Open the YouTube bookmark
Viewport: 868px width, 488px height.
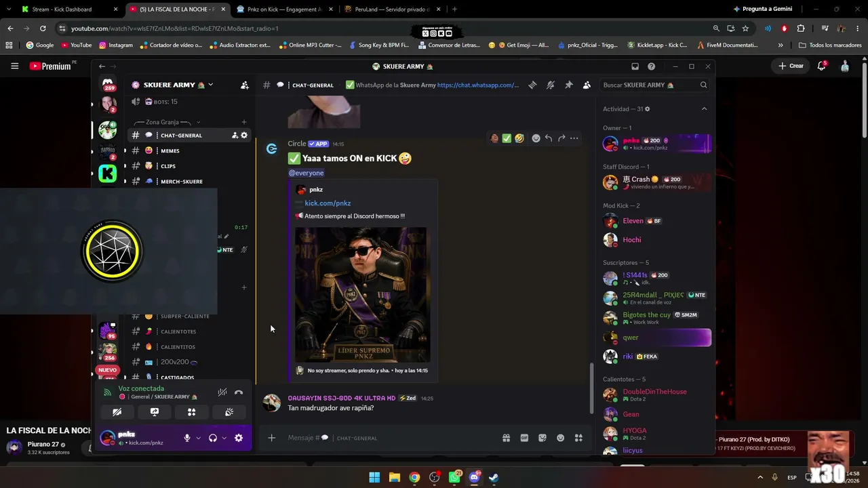click(x=76, y=45)
